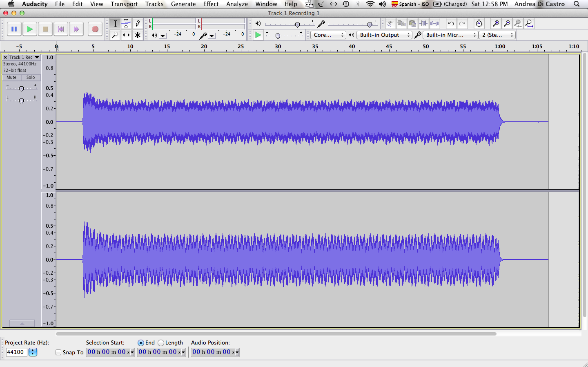Click the Wi-Fi icon in the menu bar
Viewport: 588px width, 367px height.
(370, 4)
